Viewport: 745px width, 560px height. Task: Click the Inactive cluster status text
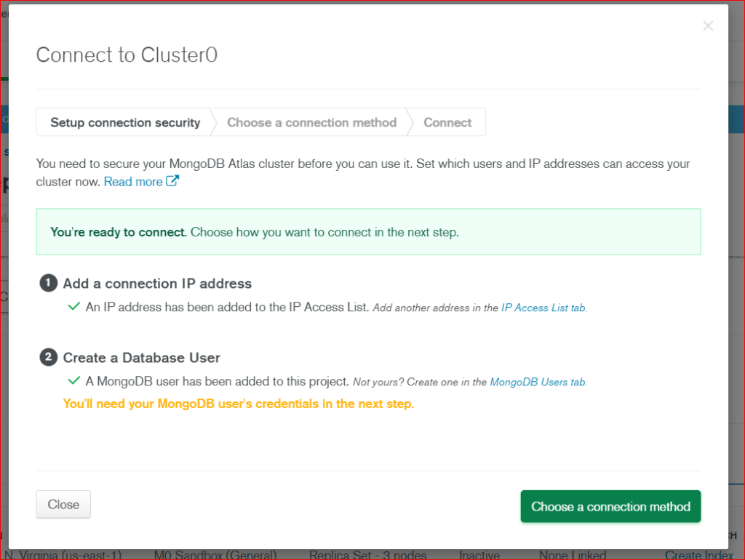[481, 554]
